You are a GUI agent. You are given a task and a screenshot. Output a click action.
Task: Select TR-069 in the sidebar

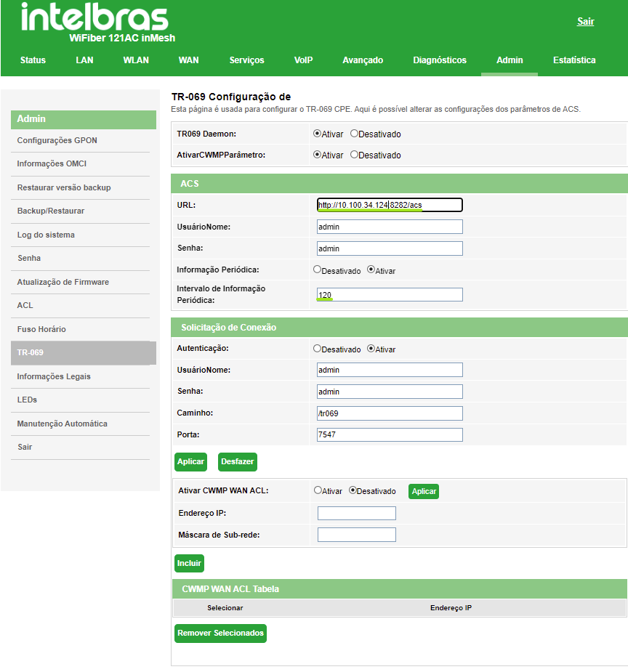coord(83,353)
